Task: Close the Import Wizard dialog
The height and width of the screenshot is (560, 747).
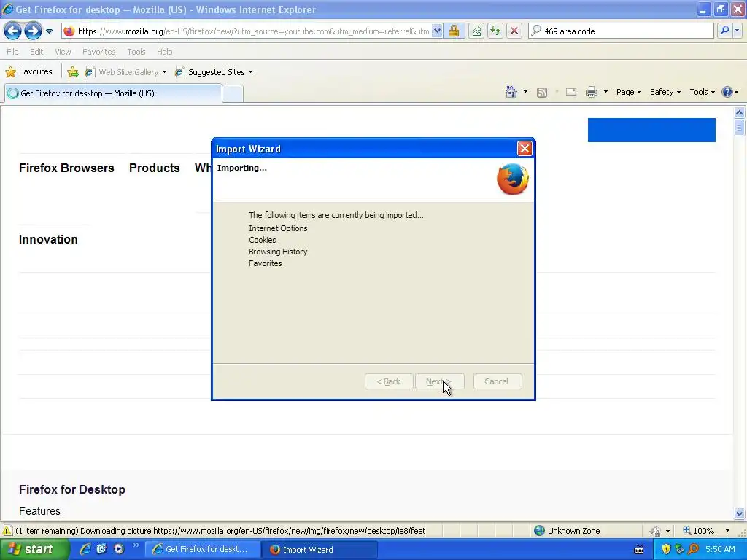Action: tap(525, 149)
